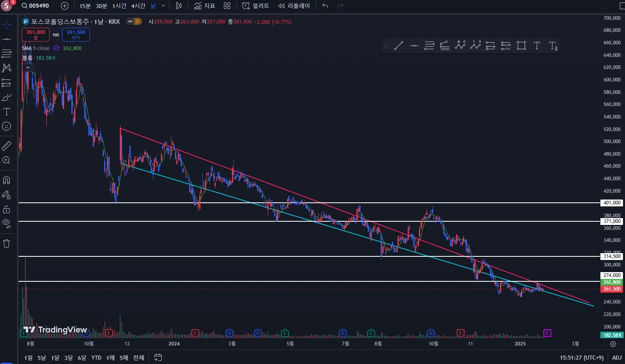This screenshot has height=364, width=625.
Task: Select the text tool in left sidebar
Action: click(x=6, y=112)
